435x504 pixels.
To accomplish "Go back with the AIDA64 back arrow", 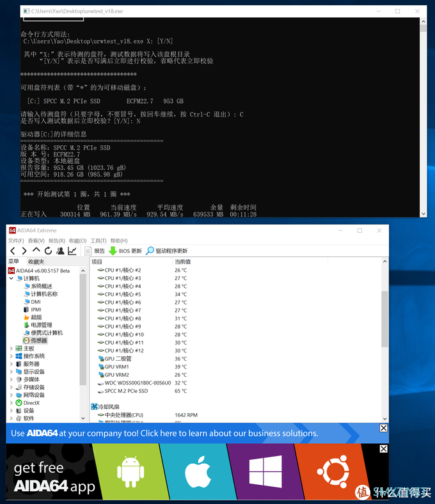I will 13,251.
